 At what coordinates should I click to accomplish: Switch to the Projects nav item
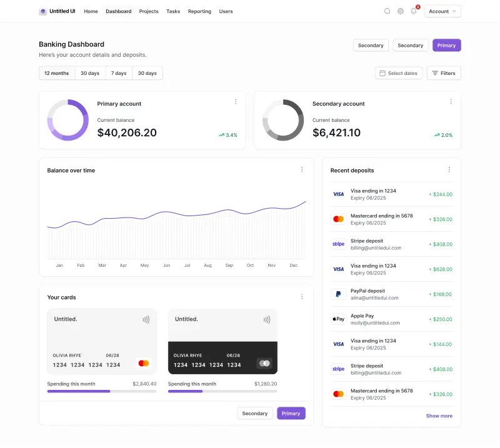point(148,11)
